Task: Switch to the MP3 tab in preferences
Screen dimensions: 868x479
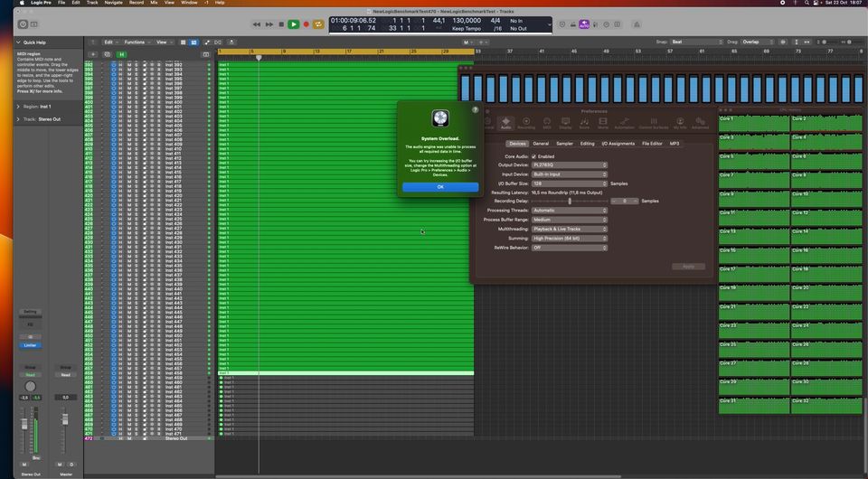Action: 675,144
